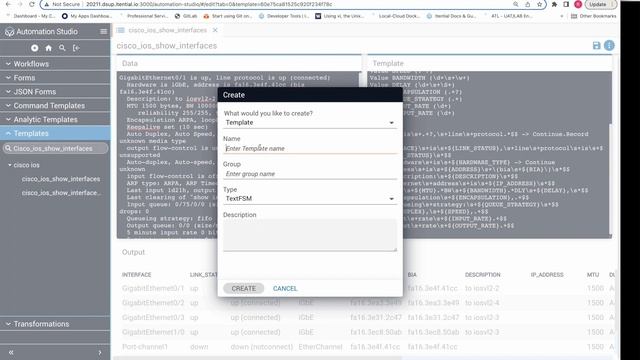
Task: Open Developer Tools bookmark
Action: tap(284, 16)
